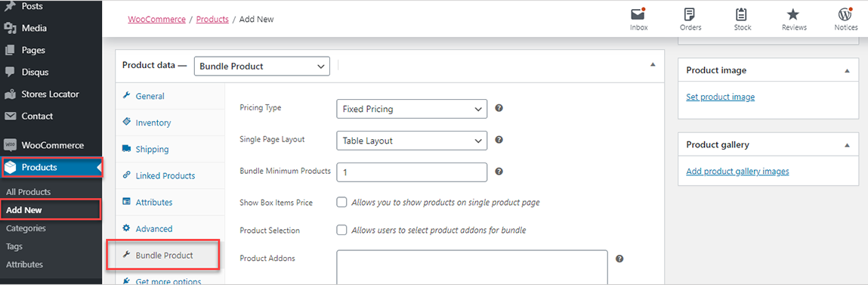The width and height of the screenshot is (868, 285).
Task: Click the wrench icon beside General
Action: (126, 95)
